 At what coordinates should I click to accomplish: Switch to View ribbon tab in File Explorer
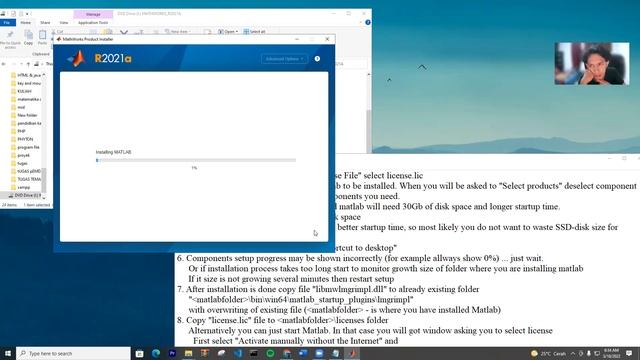(x=64, y=22)
